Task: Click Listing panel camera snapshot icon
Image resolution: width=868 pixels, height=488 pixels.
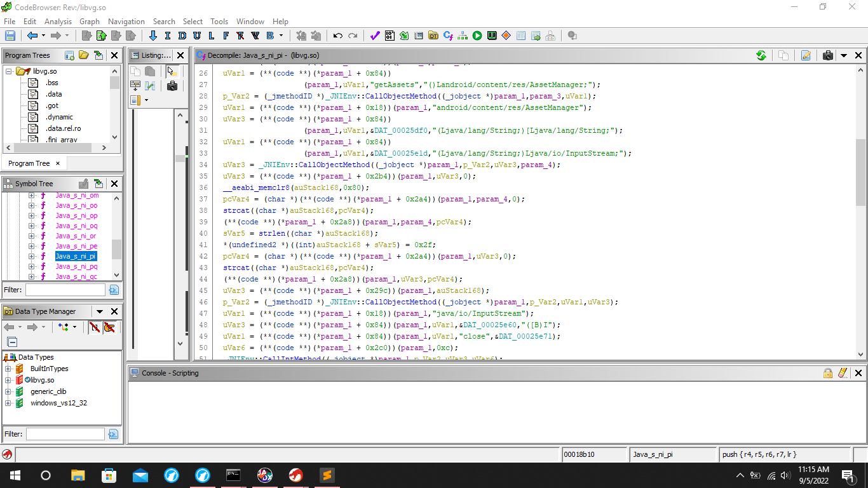Action: [172, 85]
